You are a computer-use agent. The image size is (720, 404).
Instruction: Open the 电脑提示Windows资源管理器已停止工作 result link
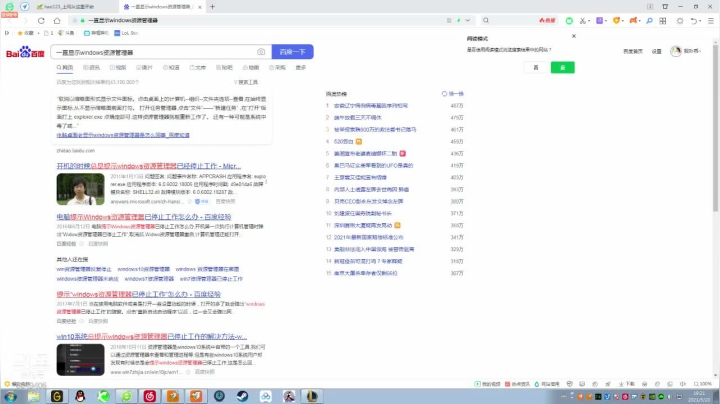[x=144, y=217]
